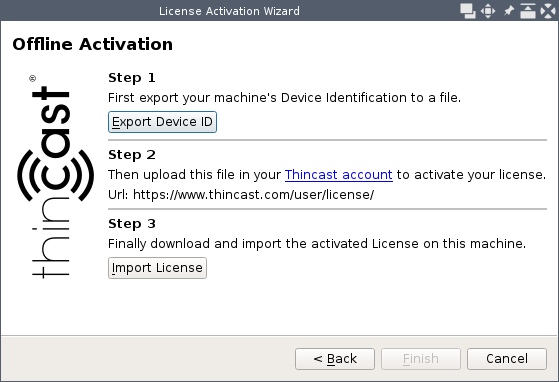
Task: Click the text 'First export your machine's Device Identification'
Action: coord(257,98)
